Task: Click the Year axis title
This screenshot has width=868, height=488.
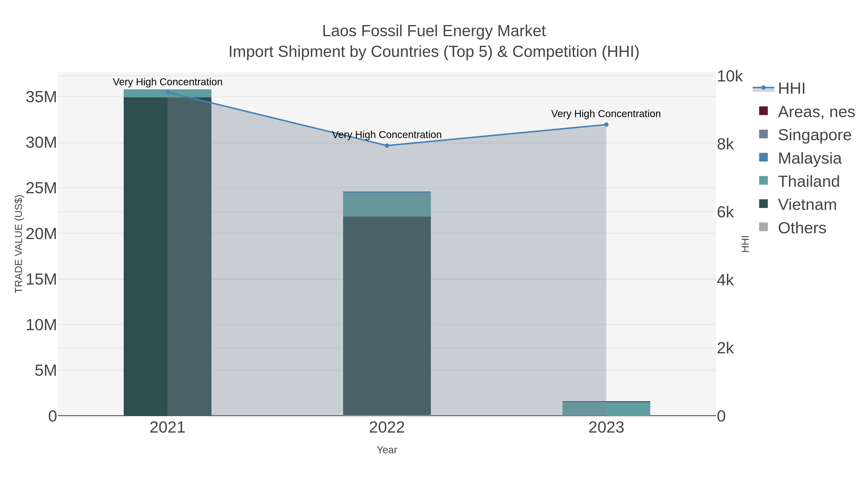Action: [x=387, y=450]
